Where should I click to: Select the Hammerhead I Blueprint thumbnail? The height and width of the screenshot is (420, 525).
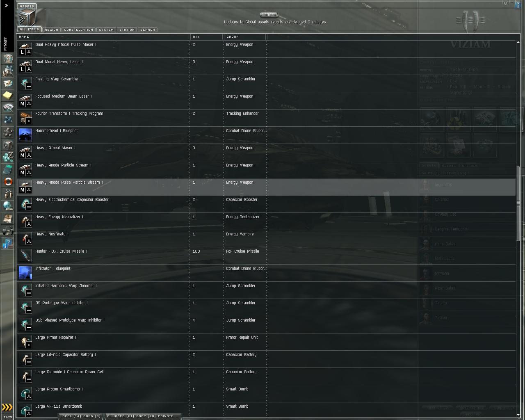point(25,135)
